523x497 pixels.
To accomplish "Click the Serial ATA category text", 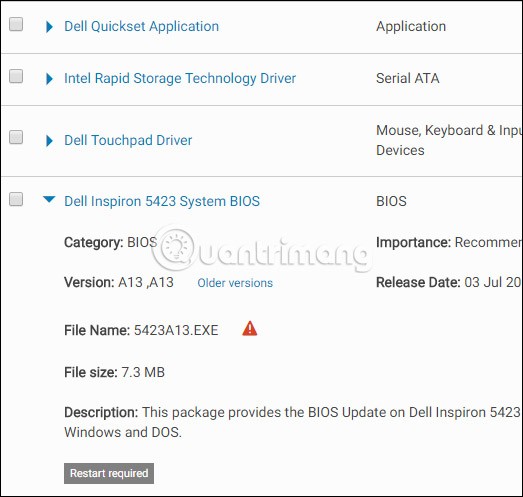I will click(x=408, y=78).
